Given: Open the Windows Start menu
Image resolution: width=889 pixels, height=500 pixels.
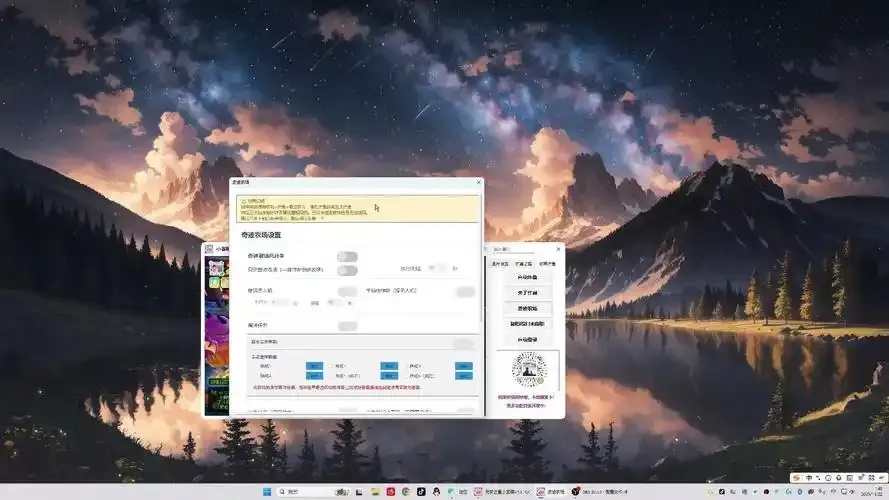Looking at the screenshot, I should click(x=267, y=491).
